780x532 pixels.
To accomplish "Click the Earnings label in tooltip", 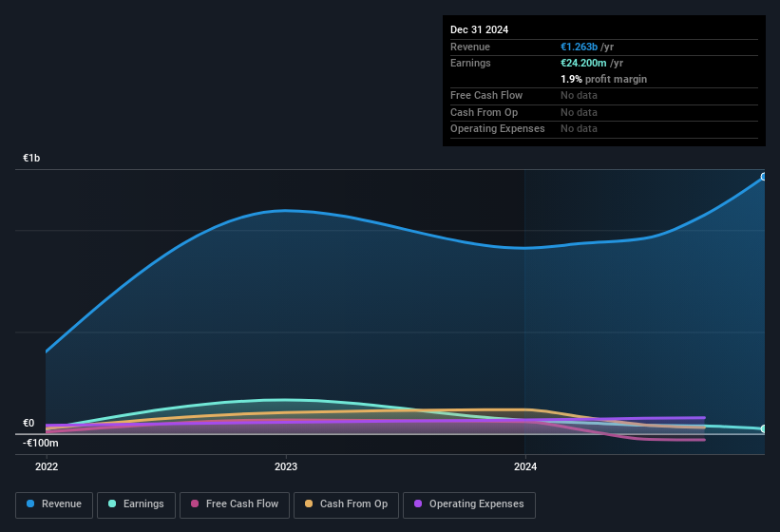I will (470, 63).
